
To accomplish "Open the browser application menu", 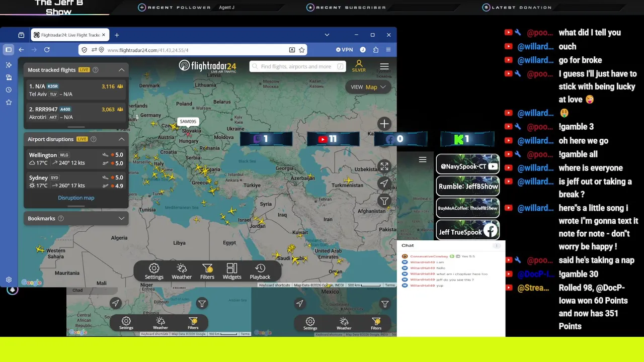I will point(388,50).
